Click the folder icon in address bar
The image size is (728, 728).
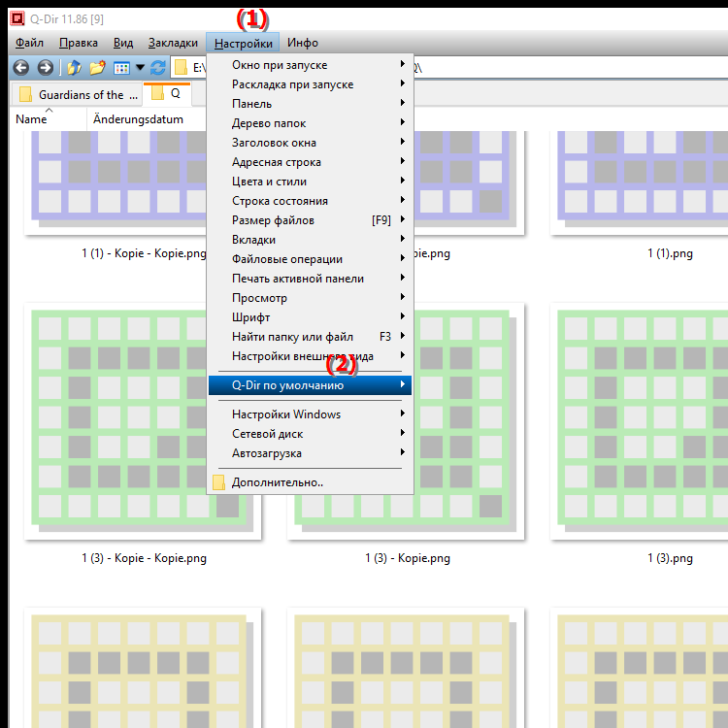pyautogui.click(x=182, y=68)
